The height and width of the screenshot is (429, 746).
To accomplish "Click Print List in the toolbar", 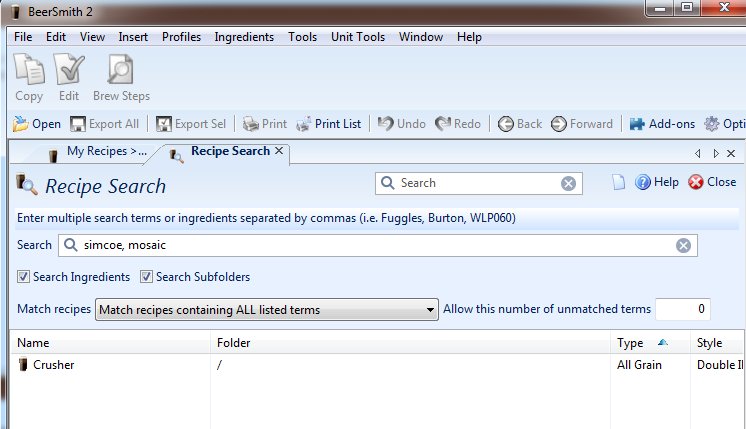I will (328, 124).
